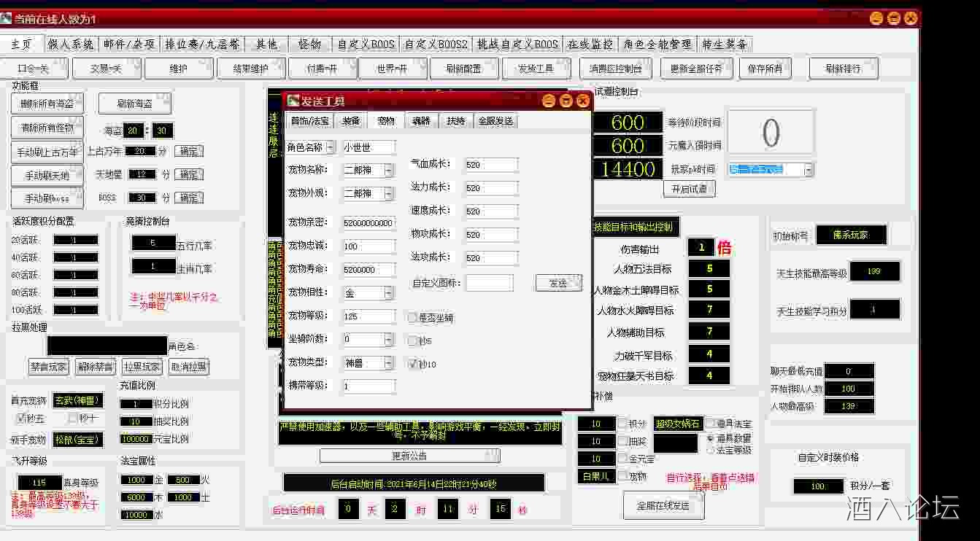Switch to the 装备 tab in dialog
Viewport: 980px width, 541px height.
click(x=351, y=120)
